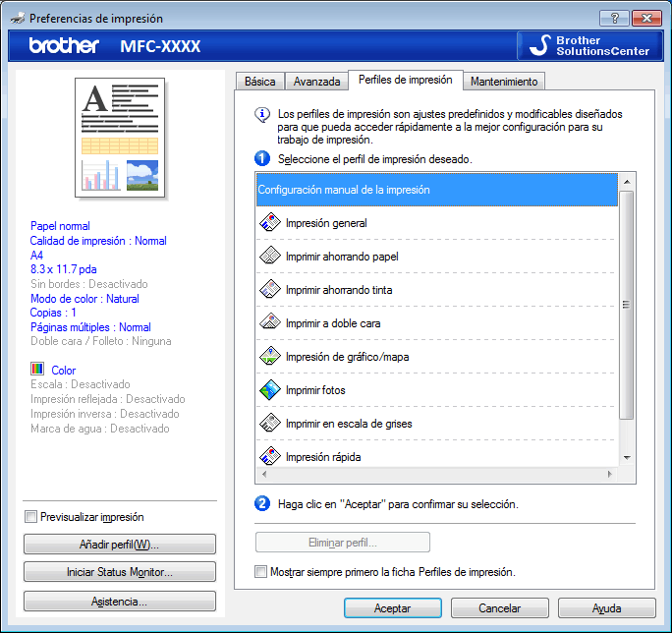672x633 pixels.
Task: Select 'Imprimir ahorrando papel' profile text
Action: coord(342,257)
